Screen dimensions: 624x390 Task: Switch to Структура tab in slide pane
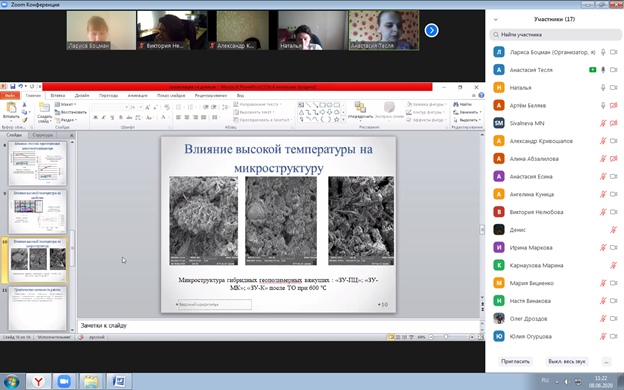(x=43, y=135)
